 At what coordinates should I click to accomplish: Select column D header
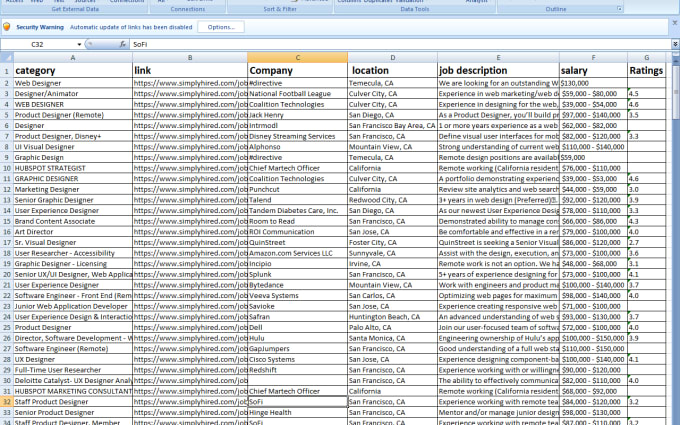[392, 57]
